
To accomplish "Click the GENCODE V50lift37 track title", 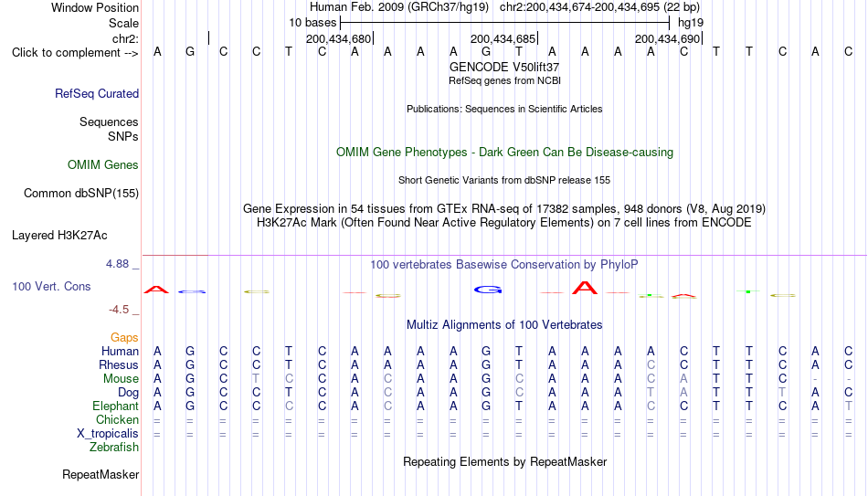I will coord(504,67).
